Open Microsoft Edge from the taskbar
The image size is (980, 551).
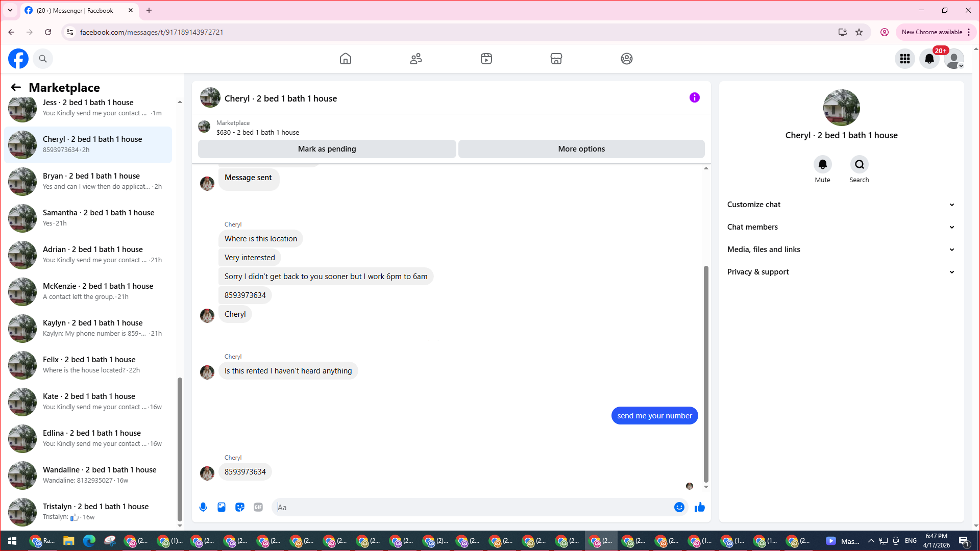(x=89, y=541)
